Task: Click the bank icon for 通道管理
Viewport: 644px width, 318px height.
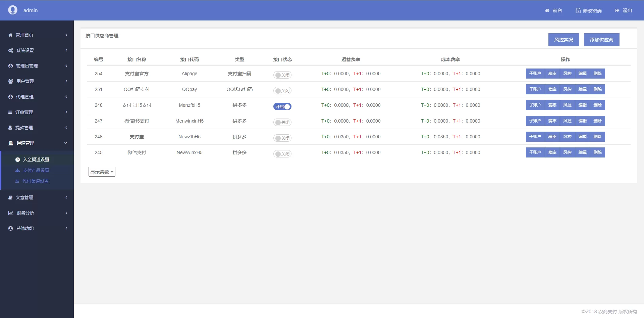Action: 11,143
